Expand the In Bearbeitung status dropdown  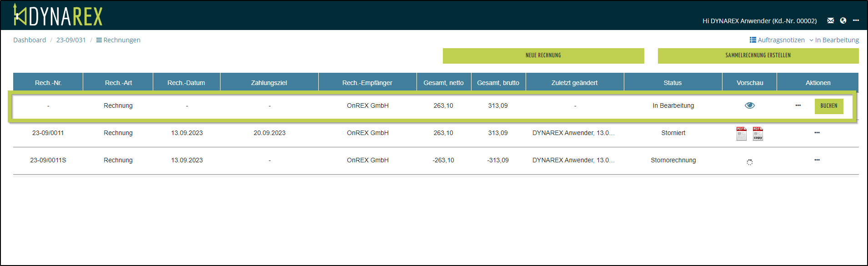pos(834,40)
